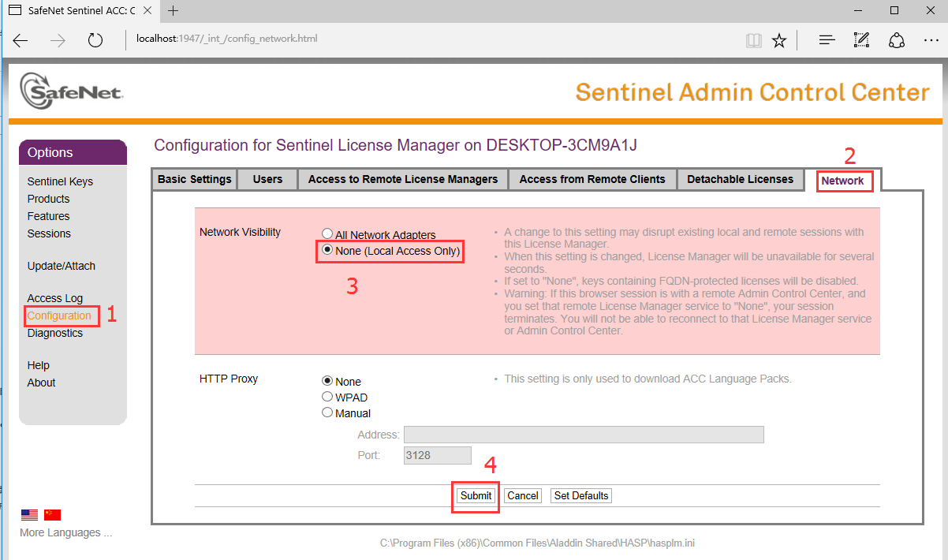Screen dimensions: 948x560
Task: Open the Update/Attach page
Action: click(x=61, y=266)
